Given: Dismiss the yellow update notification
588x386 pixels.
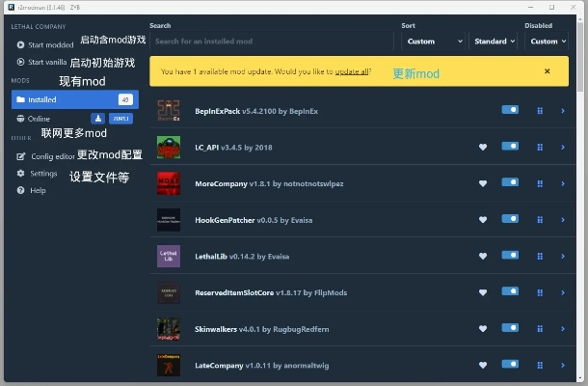Looking at the screenshot, I should 548,71.
